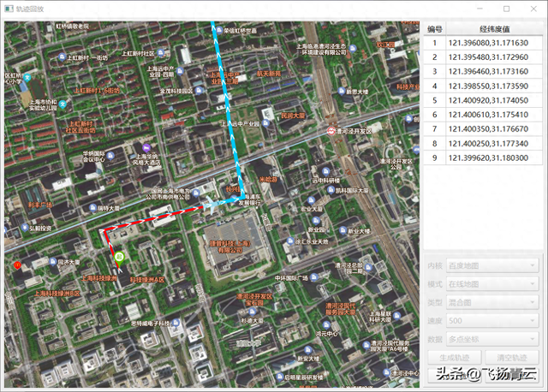Click the red McDonald's marker on map
The image size is (548, 392).
point(17,265)
